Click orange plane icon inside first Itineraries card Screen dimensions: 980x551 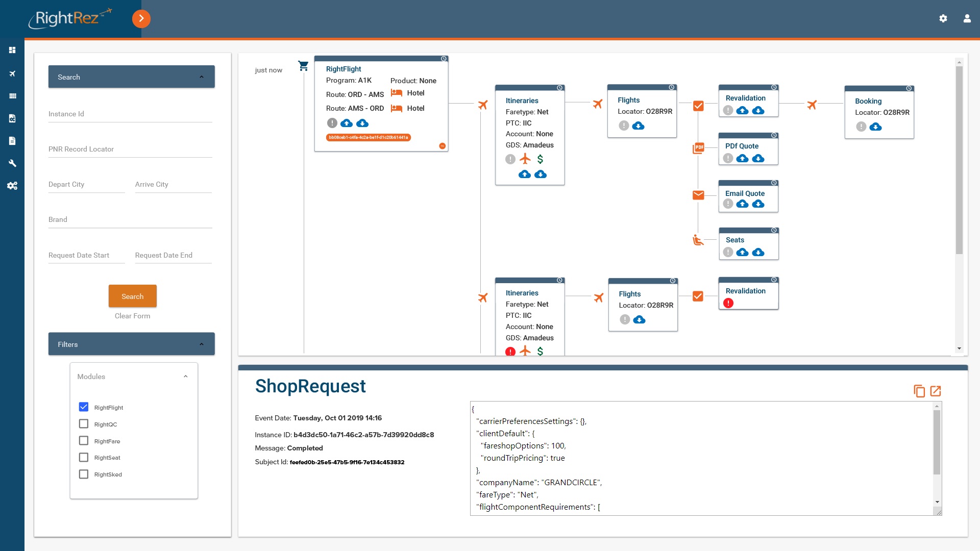coord(525,159)
